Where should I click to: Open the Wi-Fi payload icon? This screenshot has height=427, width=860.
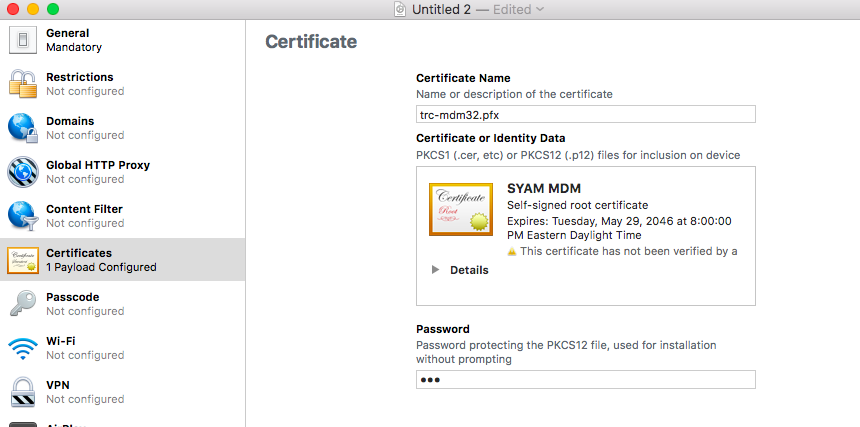coord(23,348)
